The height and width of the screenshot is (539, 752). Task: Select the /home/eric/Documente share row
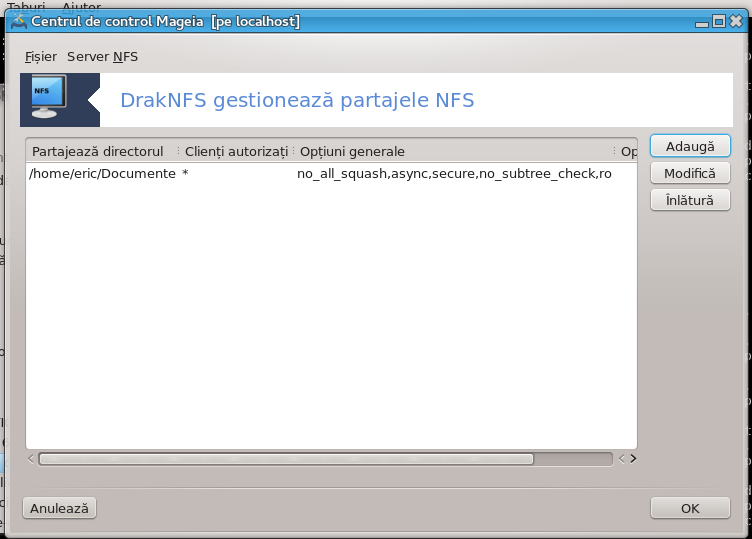pos(331,174)
